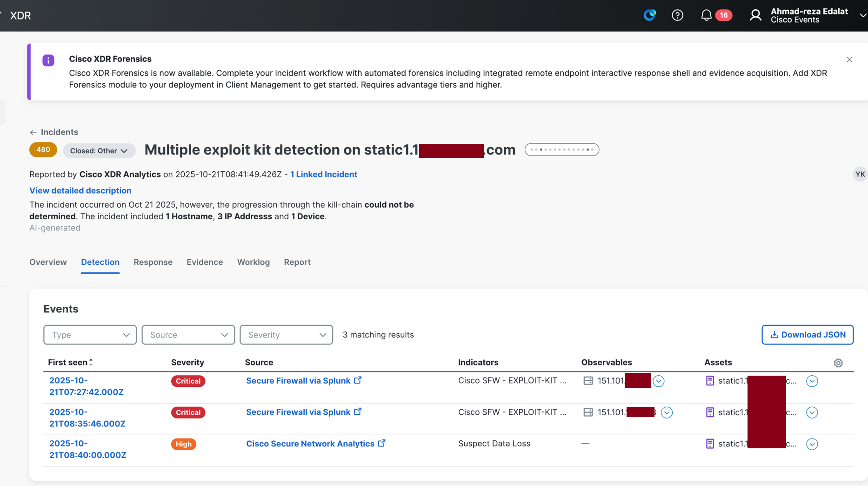
Task: Open the Ahmad-reza Edalat profile icon
Action: (754, 15)
